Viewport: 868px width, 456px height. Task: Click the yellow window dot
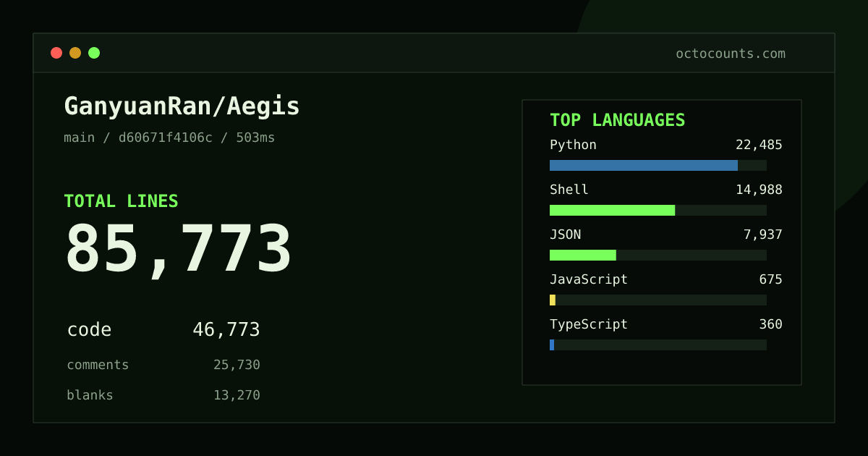75,53
